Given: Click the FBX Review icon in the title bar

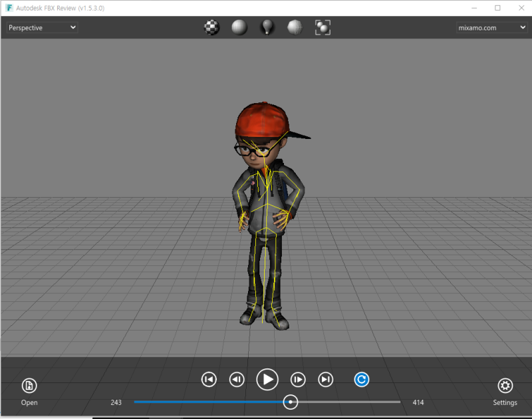Looking at the screenshot, I should 9,7.
